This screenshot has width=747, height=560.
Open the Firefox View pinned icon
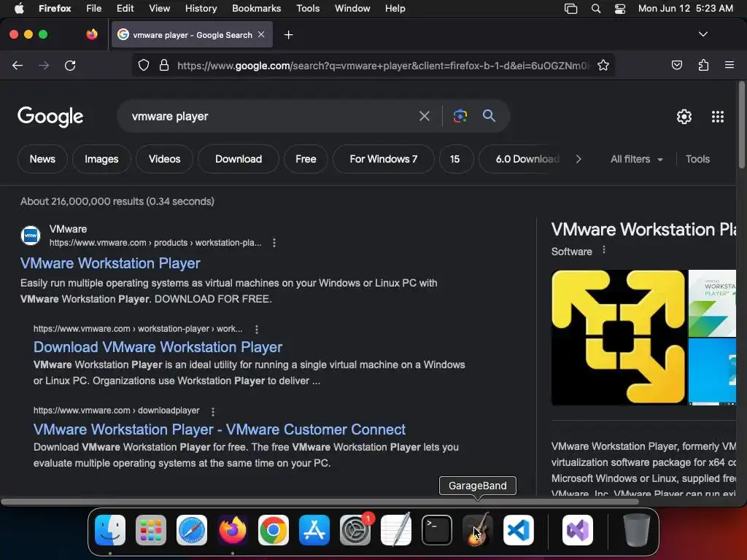pos(92,34)
